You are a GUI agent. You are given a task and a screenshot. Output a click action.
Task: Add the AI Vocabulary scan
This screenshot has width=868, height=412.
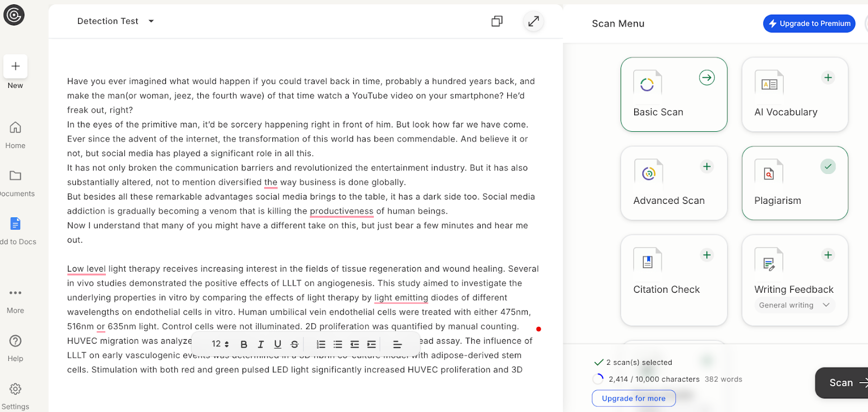click(828, 78)
